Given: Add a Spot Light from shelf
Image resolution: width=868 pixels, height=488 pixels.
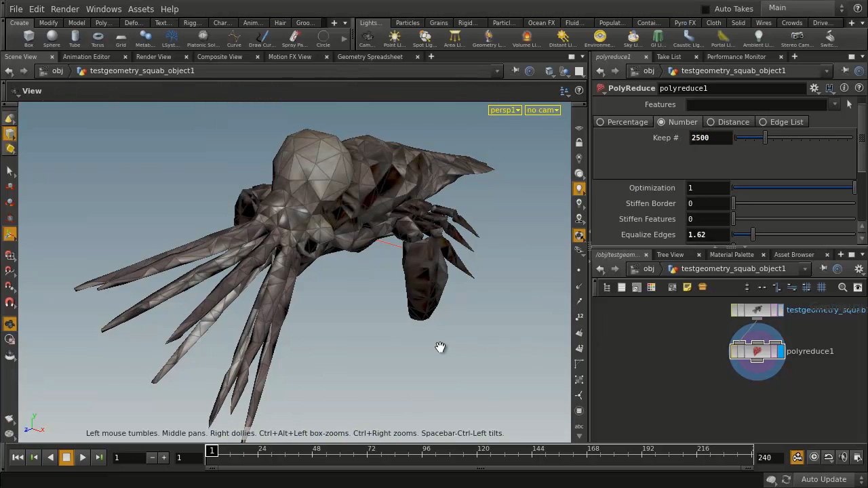Looking at the screenshot, I should 425,39.
